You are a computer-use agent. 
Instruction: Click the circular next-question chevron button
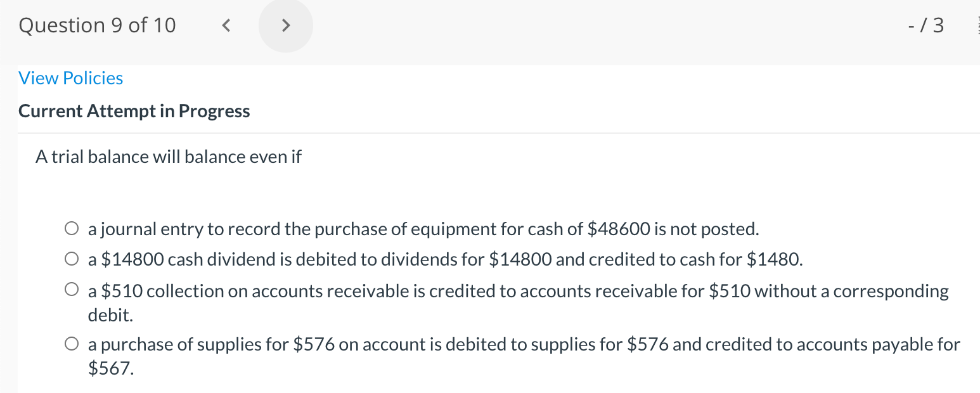(x=285, y=25)
